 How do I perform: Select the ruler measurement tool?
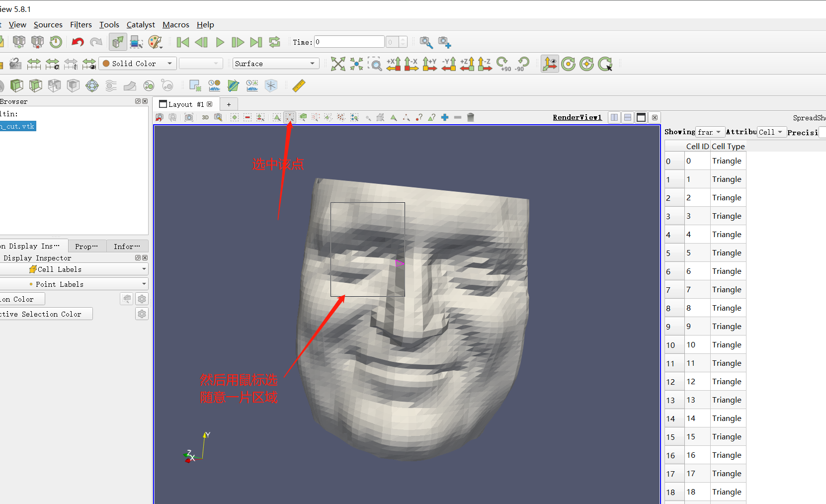[299, 85]
